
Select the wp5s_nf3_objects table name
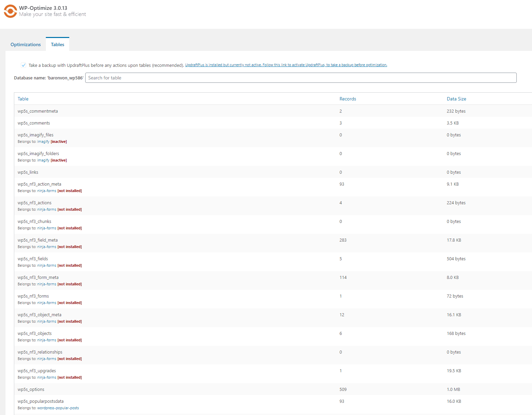(x=35, y=333)
